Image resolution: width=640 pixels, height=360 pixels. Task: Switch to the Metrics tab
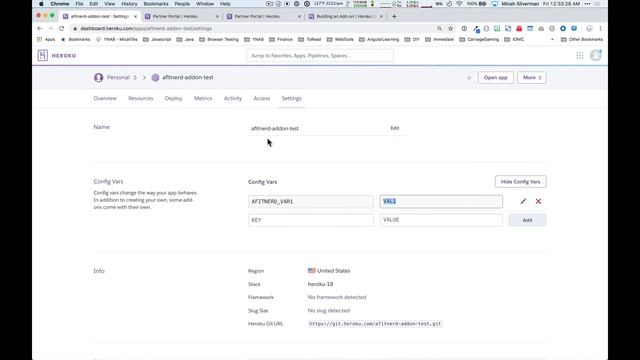[x=203, y=98]
